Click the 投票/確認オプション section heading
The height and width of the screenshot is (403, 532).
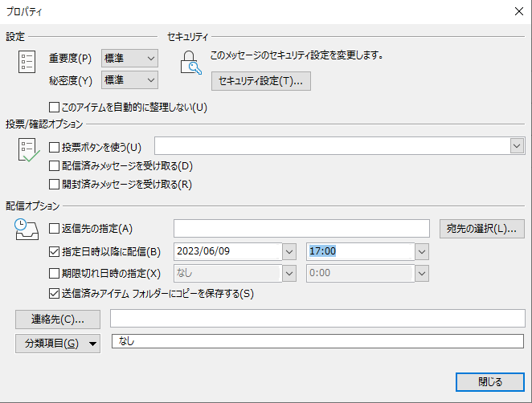click(44, 124)
